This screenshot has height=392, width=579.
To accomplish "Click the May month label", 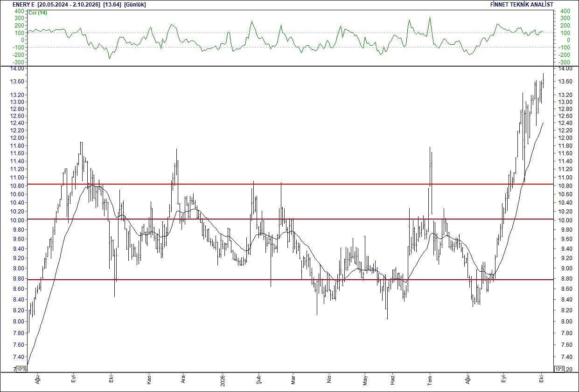I will 365,380.
